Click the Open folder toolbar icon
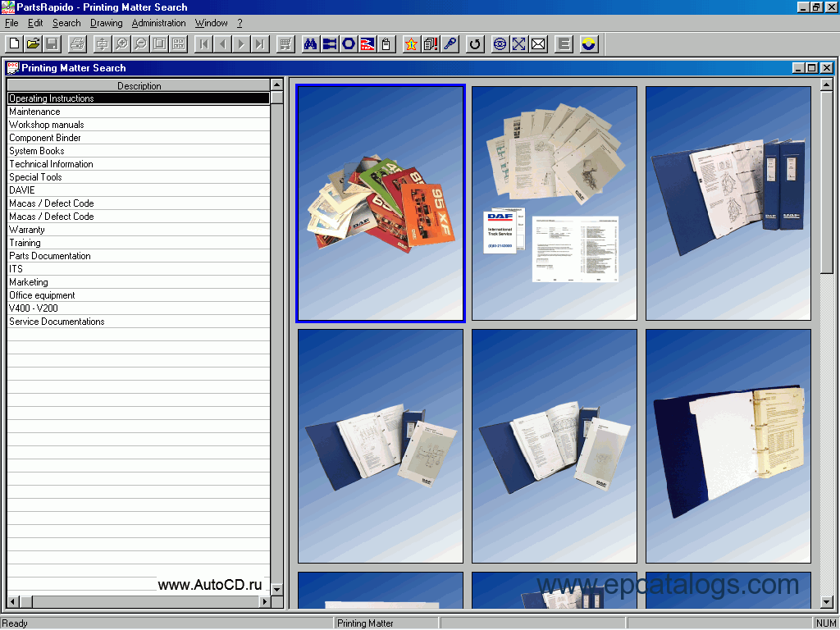840x630 pixels. click(x=33, y=44)
